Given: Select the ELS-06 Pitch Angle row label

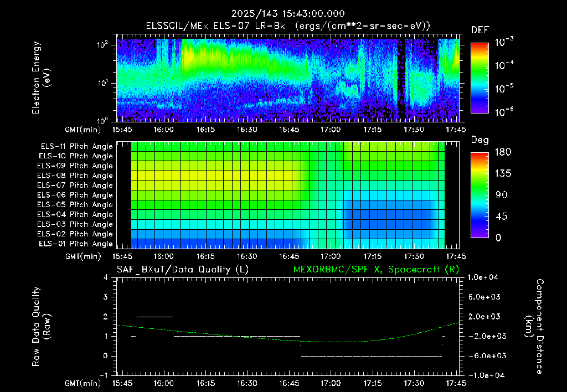Looking at the screenshot, I should point(75,195).
